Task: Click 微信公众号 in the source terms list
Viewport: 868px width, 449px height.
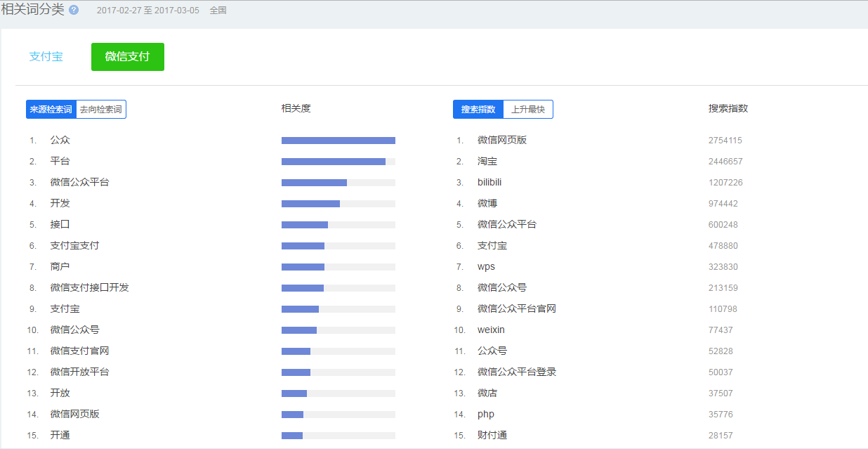Action: tap(75, 330)
